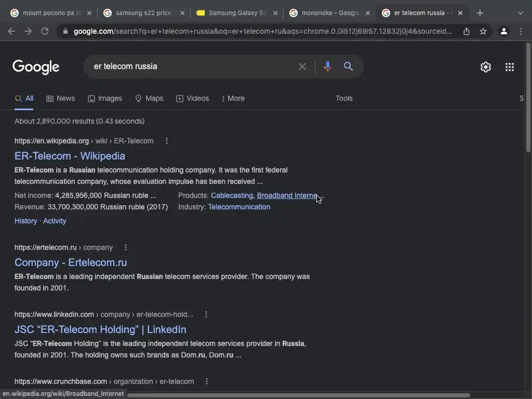Screen dimensions: 532x399
Task: Select the News search filter
Action: [61, 98]
